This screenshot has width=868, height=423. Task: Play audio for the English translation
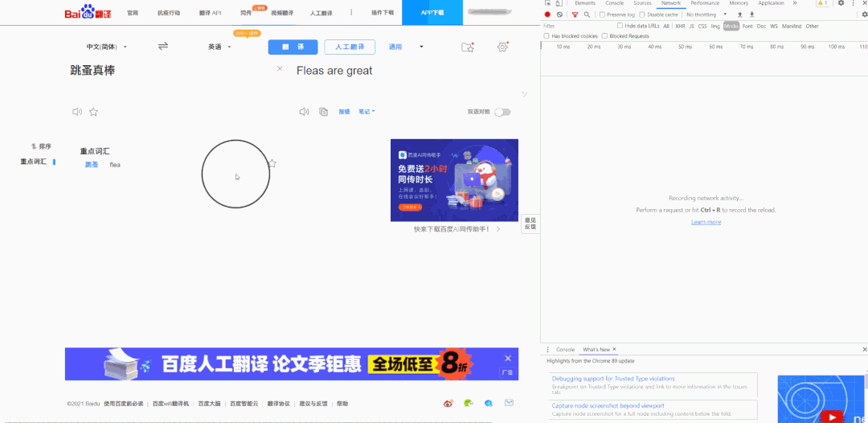[x=304, y=112]
